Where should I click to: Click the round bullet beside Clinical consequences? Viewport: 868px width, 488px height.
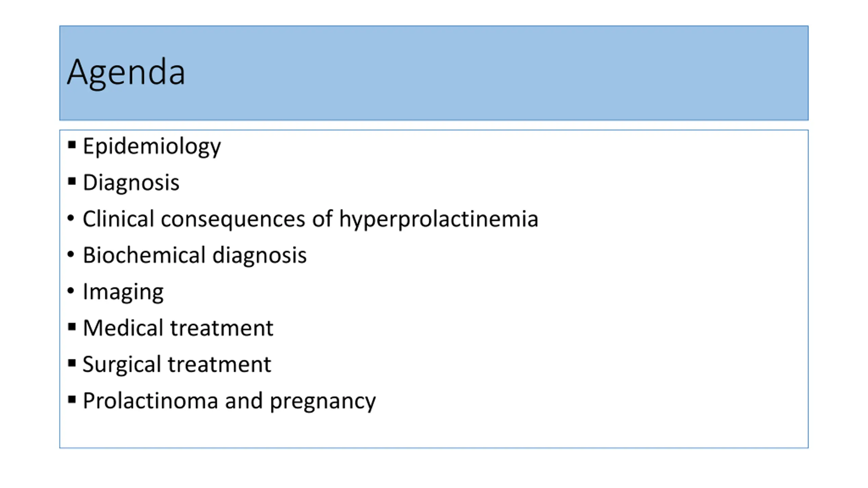[x=71, y=218]
